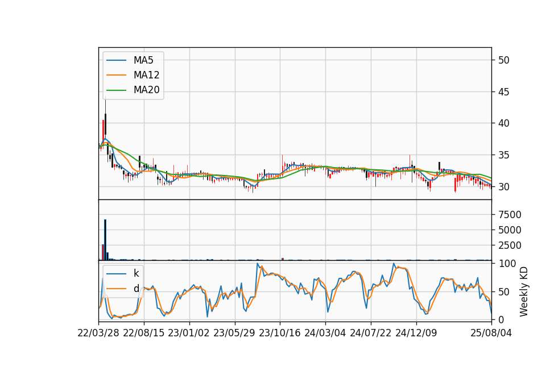
Task: Click the 24/03/04 date tick label
Action: [x=325, y=333]
